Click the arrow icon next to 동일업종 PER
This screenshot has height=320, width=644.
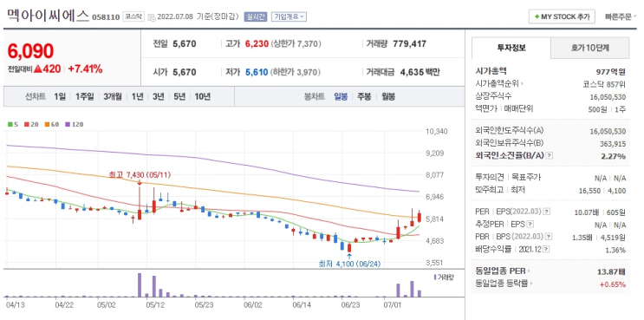(529, 271)
